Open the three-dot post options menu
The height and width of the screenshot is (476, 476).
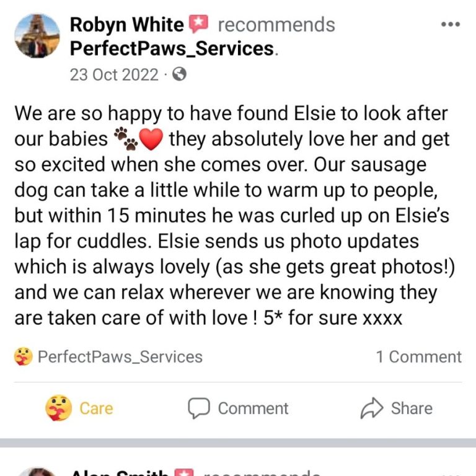click(451, 24)
